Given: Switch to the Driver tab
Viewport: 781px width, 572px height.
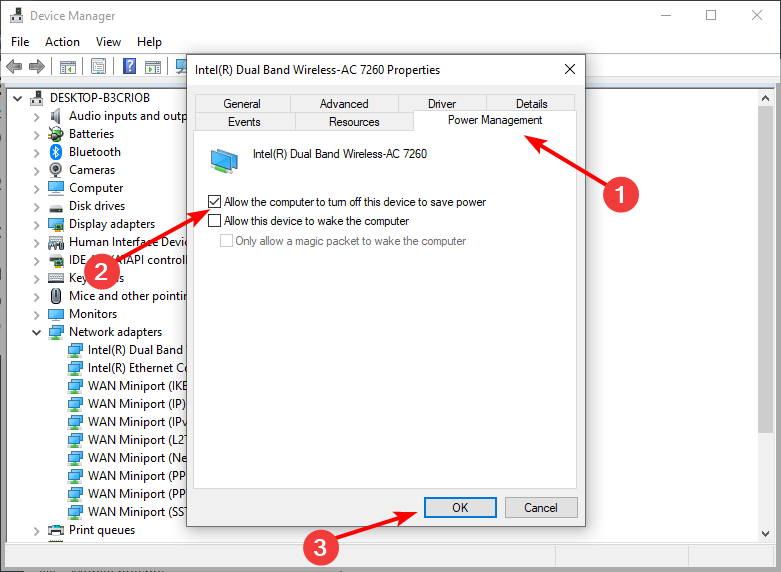Looking at the screenshot, I should pyautogui.click(x=442, y=104).
